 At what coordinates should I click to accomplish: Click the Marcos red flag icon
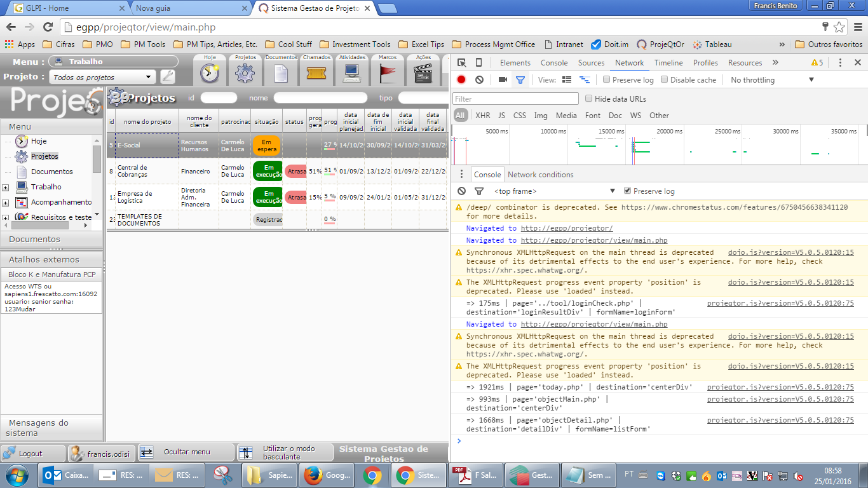pyautogui.click(x=388, y=73)
